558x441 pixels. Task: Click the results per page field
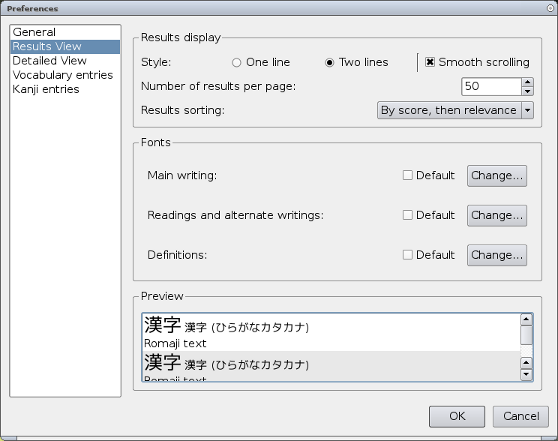[x=491, y=86]
